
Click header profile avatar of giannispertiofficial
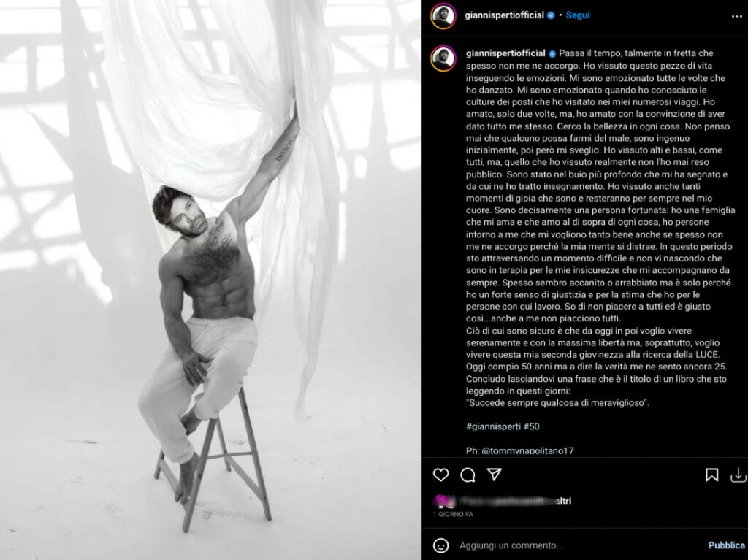(443, 16)
